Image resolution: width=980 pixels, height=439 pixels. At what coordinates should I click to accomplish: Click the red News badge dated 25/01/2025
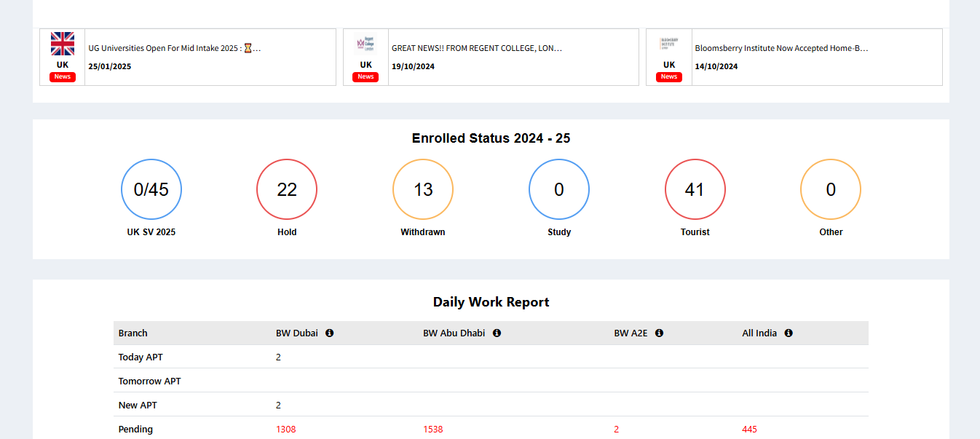[x=63, y=76]
